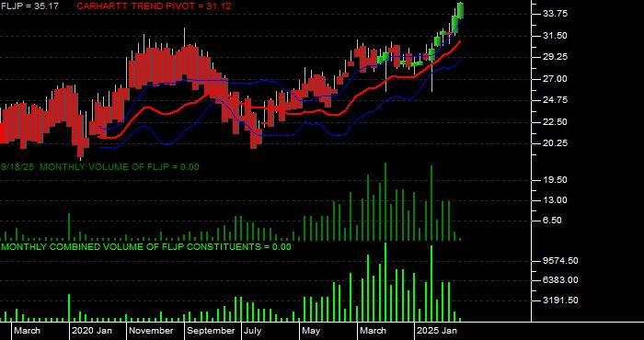644x340 pixels.
Task: Click the 20.25 price axis value
Action: (x=555, y=143)
